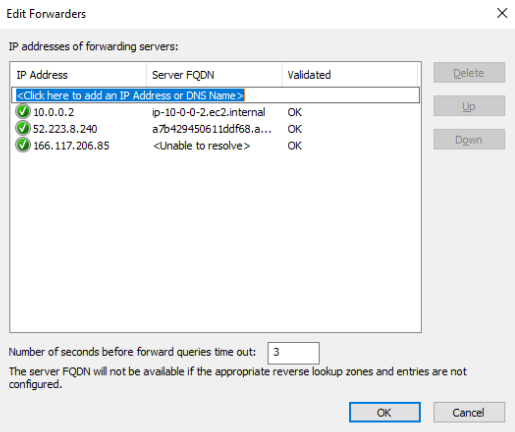Confirm changes with the OK button
This screenshot has width=515, height=432.
385,412
